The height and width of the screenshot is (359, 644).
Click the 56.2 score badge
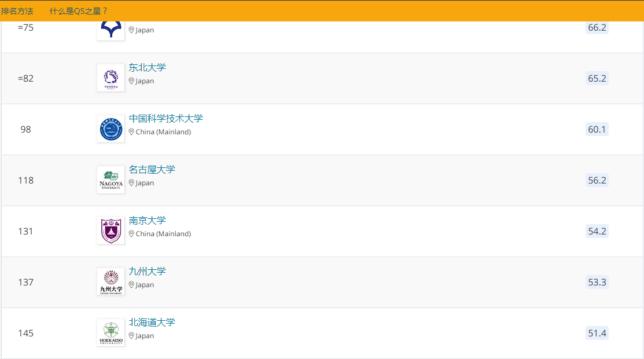pyautogui.click(x=597, y=181)
